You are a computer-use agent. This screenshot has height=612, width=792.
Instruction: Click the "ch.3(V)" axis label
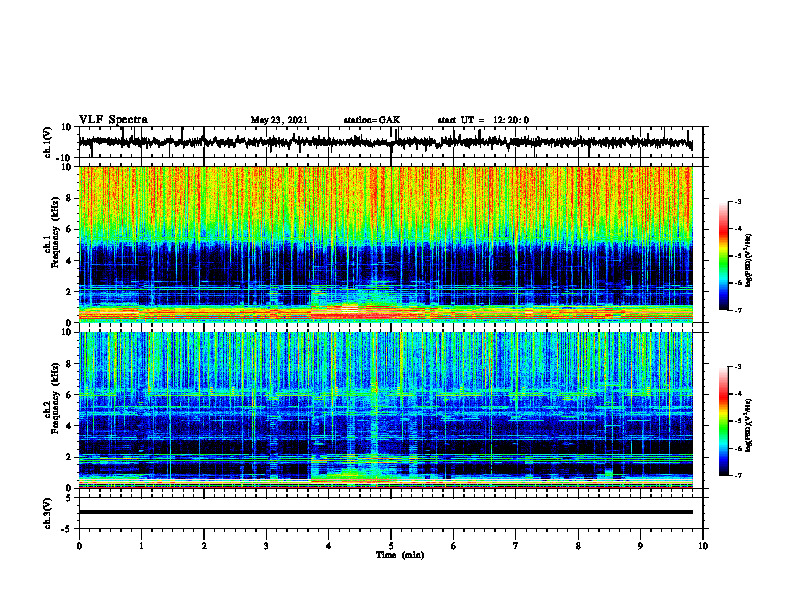click(48, 513)
